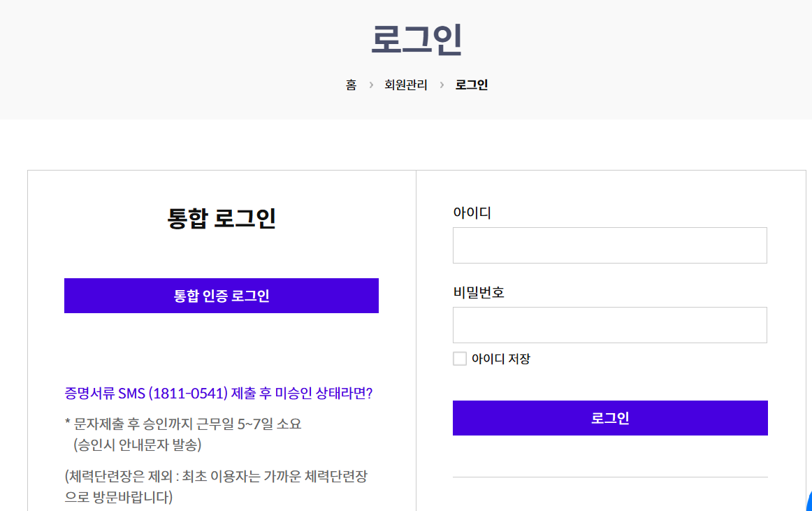
Task: Go to 홈 in the breadcrumb
Action: [351, 85]
